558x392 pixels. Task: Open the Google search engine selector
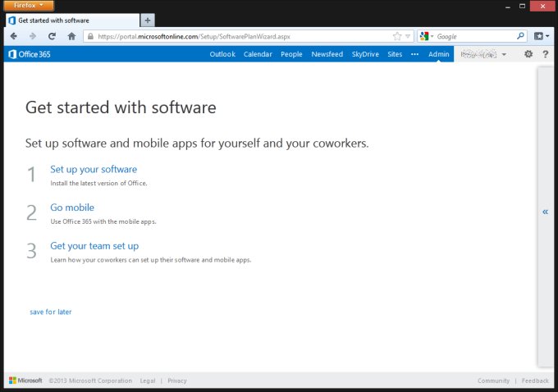tap(427, 36)
